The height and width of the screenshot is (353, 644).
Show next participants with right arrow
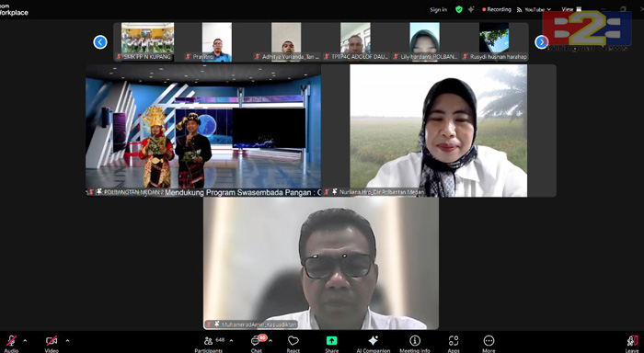(x=541, y=42)
